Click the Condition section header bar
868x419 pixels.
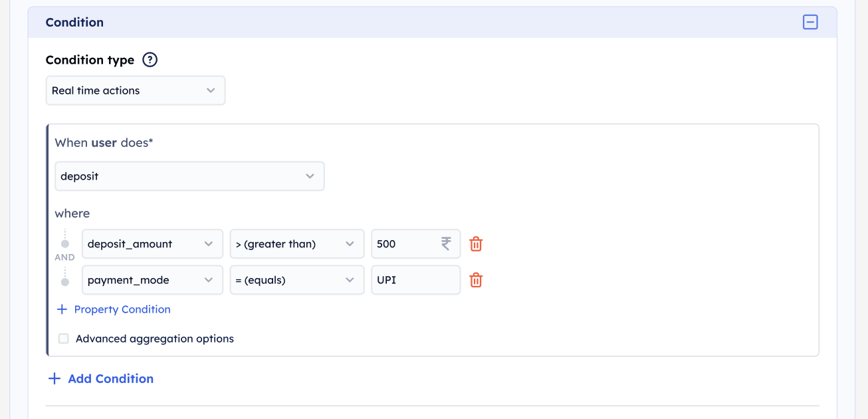399,22
